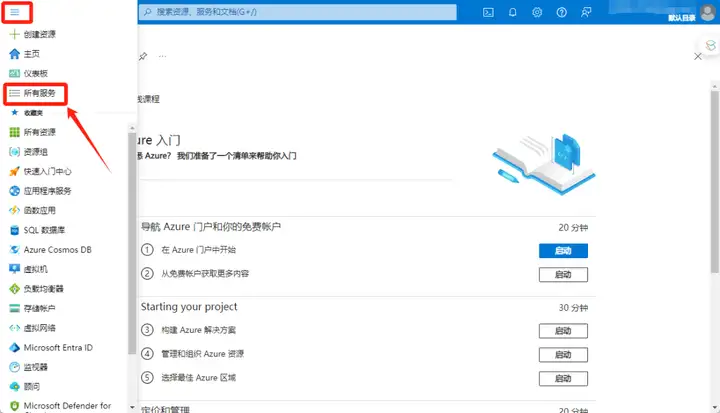Select the 主页 menu item

point(32,54)
